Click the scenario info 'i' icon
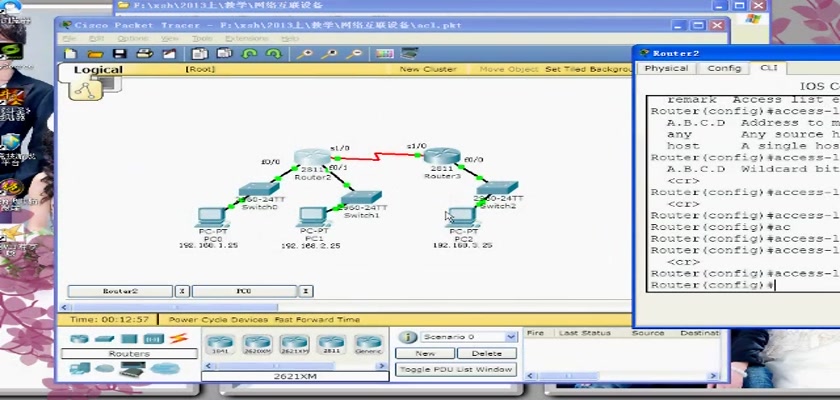 click(408, 337)
